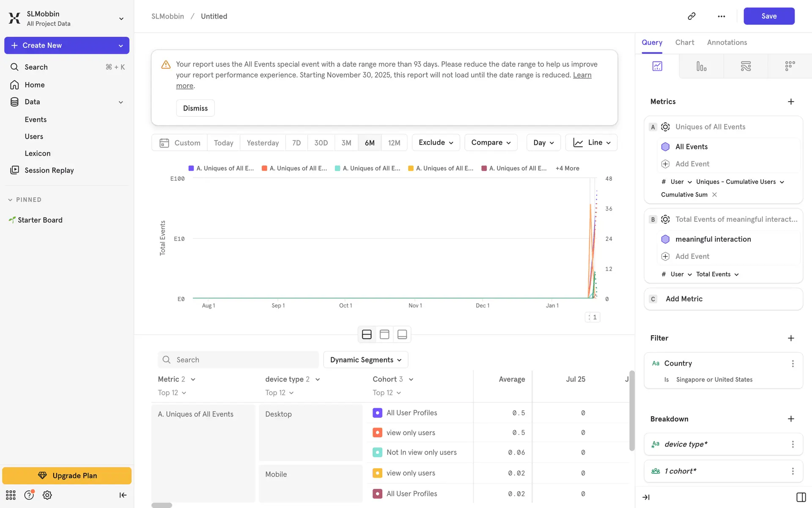Image resolution: width=812 pixels, height=508 pixels.
Task: Select the Funnels report type icon
Action: click(x=701, y=66)
